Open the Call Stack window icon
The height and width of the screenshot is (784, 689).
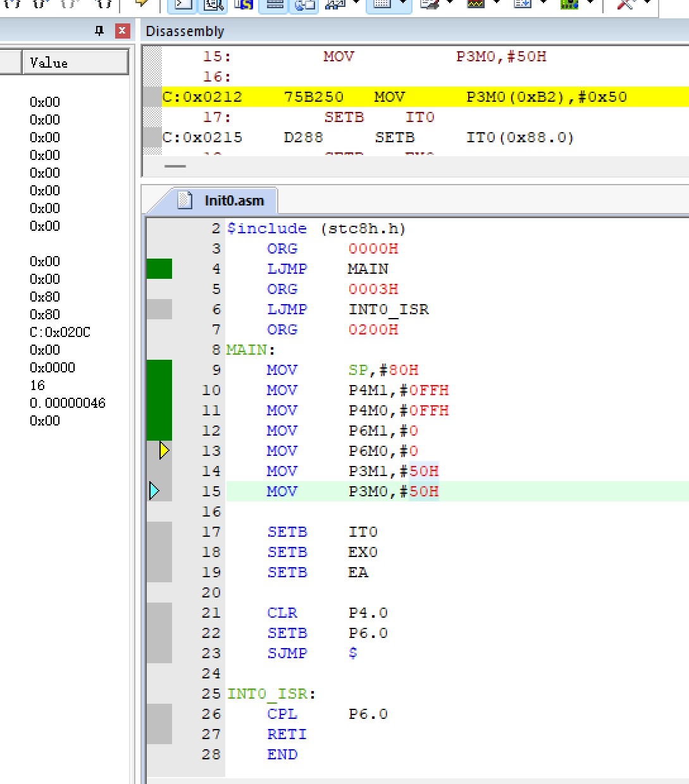point(304,5)
